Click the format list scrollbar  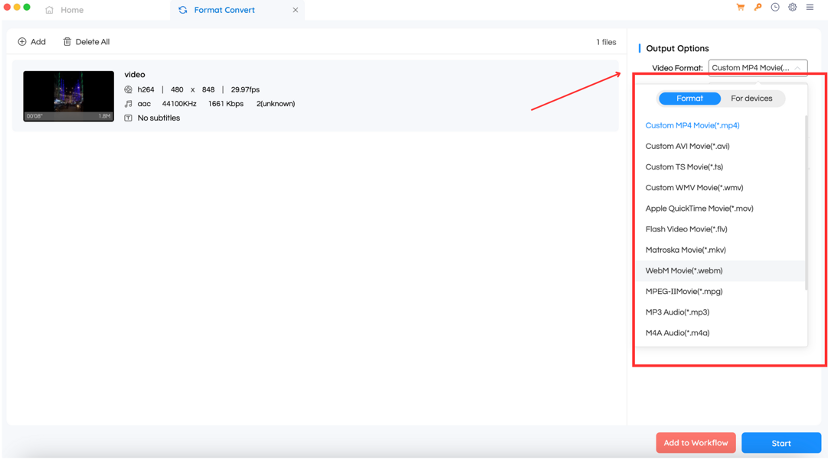[x=805, y=200]
